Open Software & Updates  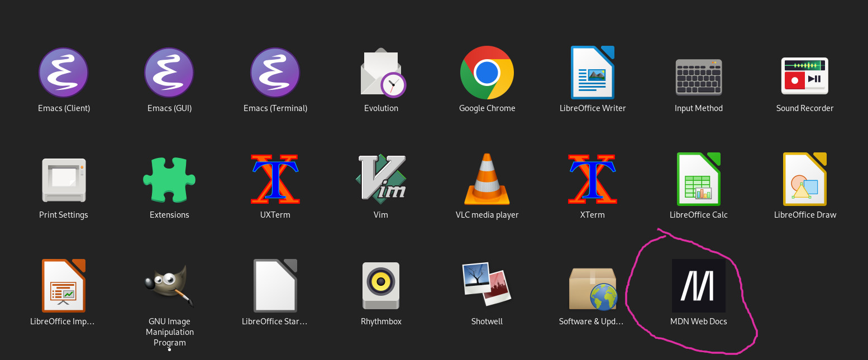click(593, 289)
